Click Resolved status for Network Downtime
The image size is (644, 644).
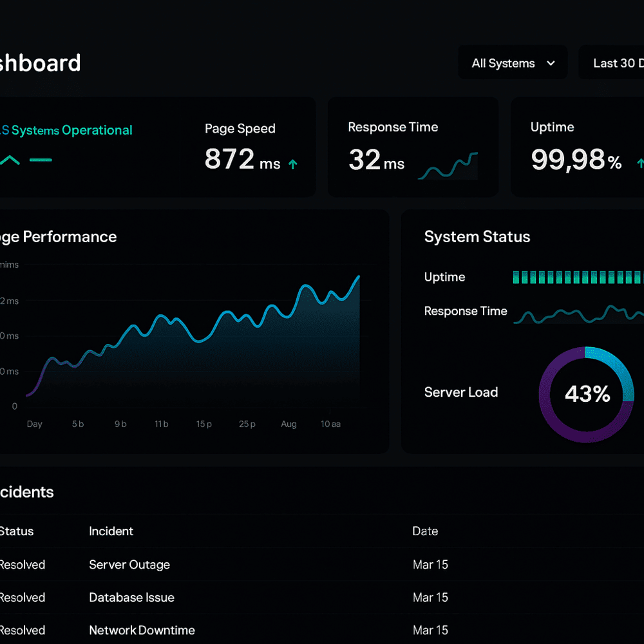(x=22, y=630)
